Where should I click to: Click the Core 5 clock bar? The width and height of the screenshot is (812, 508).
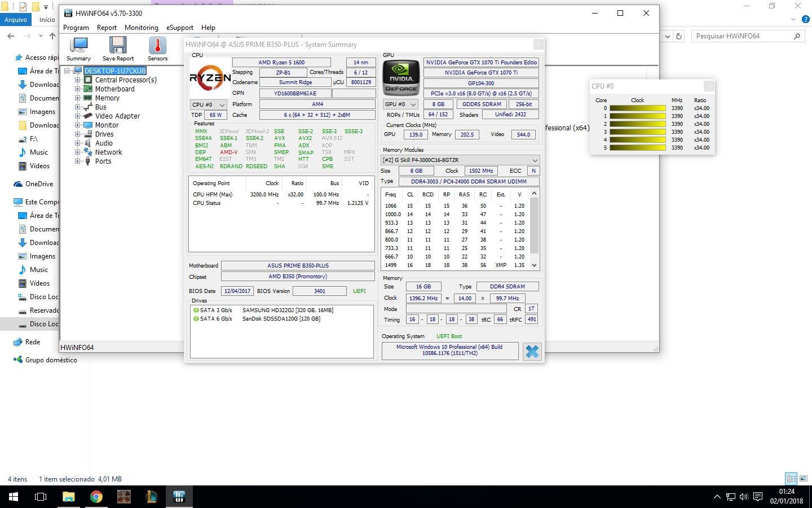[637, 147]
